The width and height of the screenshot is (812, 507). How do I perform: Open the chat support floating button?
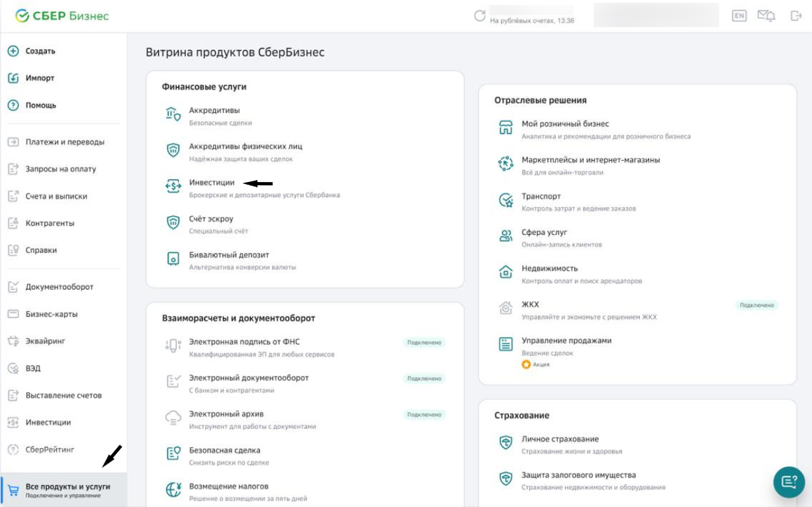(789, 482)
